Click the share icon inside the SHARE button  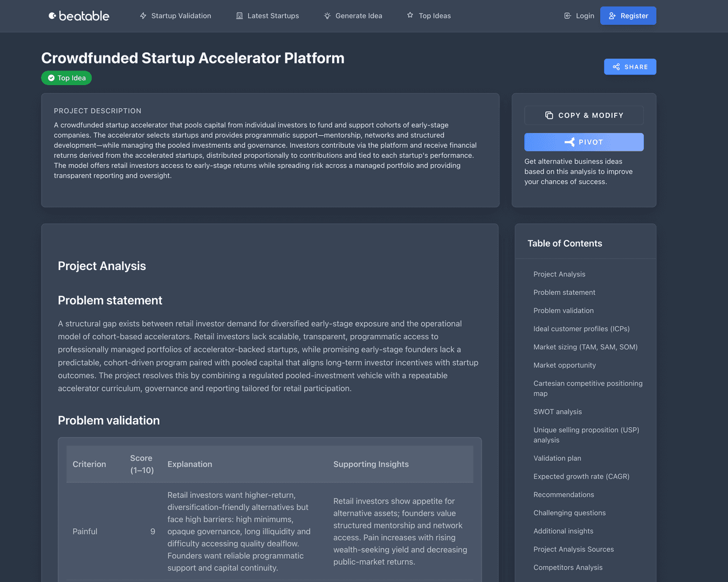click(x=615, y=66)
